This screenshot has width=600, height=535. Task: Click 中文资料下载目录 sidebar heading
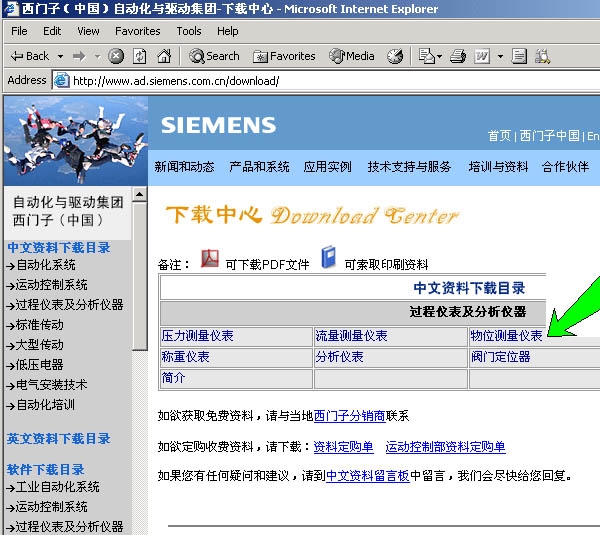tap(59, 248)
